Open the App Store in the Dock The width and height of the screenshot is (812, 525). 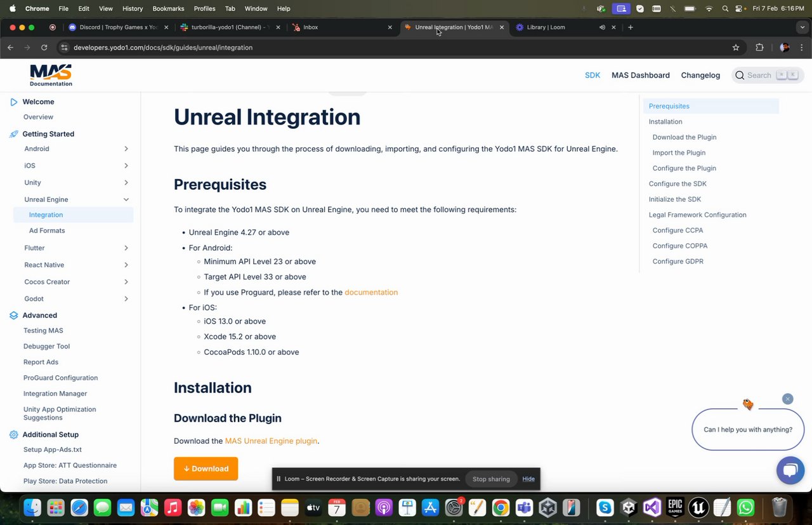coord(431,507)
